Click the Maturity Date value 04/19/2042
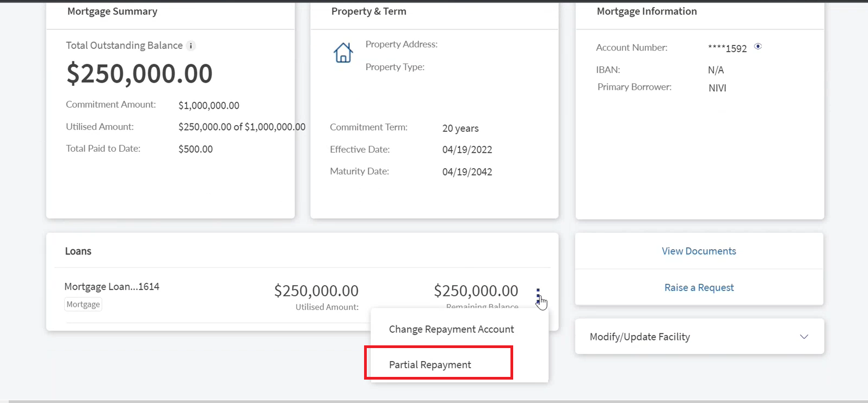Viewport: 868px width, 403px height. (x=467, y=172)
